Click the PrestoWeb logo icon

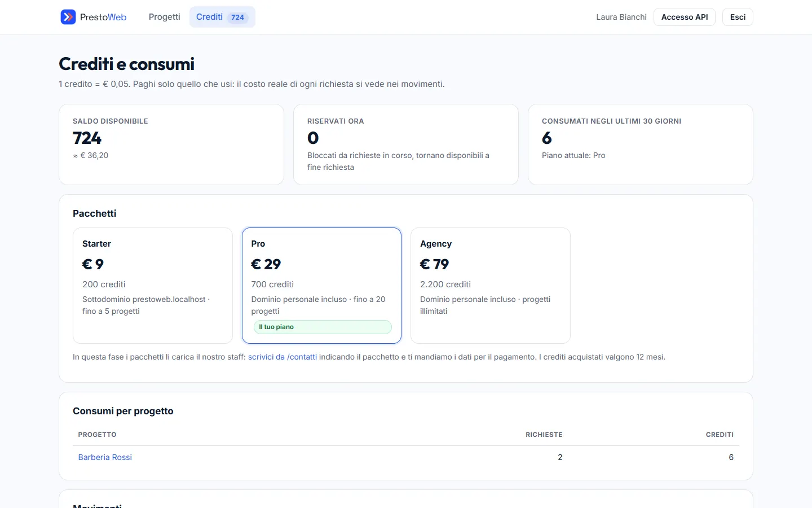coord(68,17)
